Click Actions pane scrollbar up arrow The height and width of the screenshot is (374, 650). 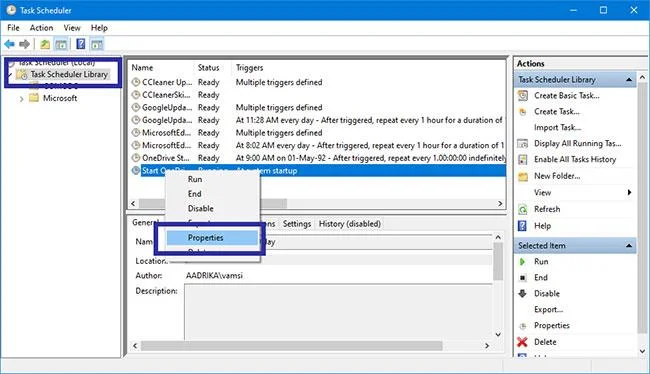[643, 77]
